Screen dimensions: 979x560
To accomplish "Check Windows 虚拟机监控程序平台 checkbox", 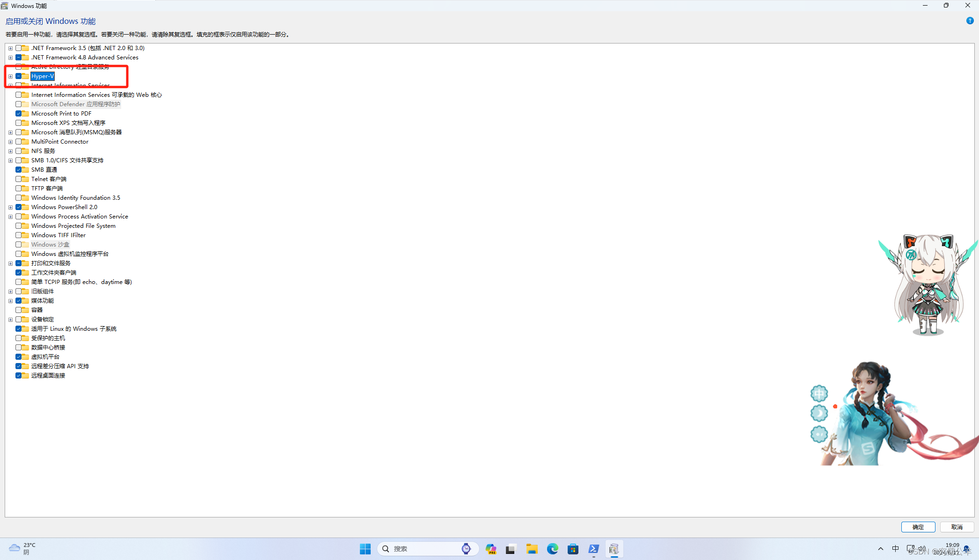I will pyautogui.click(x=19, y=254).
